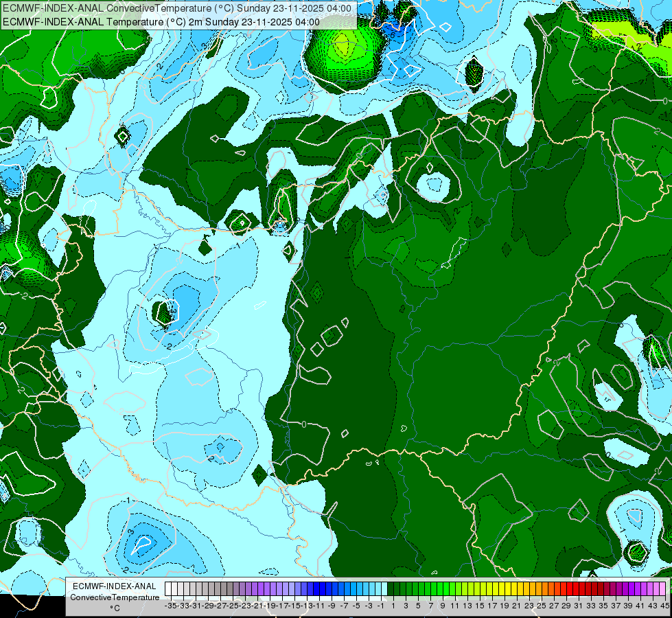672x618 pixels.
Task: Click the ConvectiveTemperature label in the legend
Action: pyautogui.click(x=115, y=597)
